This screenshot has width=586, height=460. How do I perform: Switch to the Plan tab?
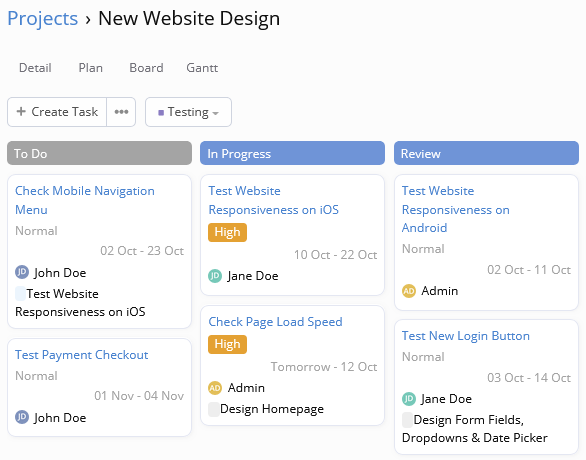tap(90, 68)
